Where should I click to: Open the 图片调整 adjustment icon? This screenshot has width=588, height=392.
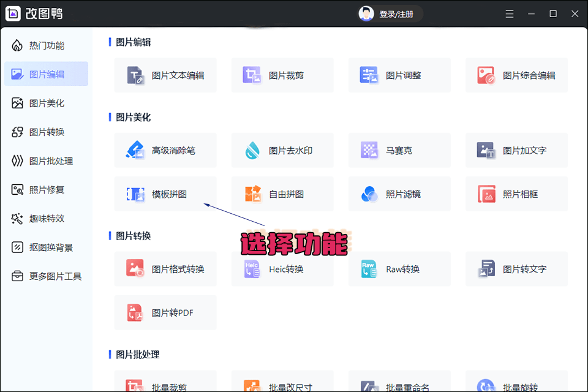369,75
